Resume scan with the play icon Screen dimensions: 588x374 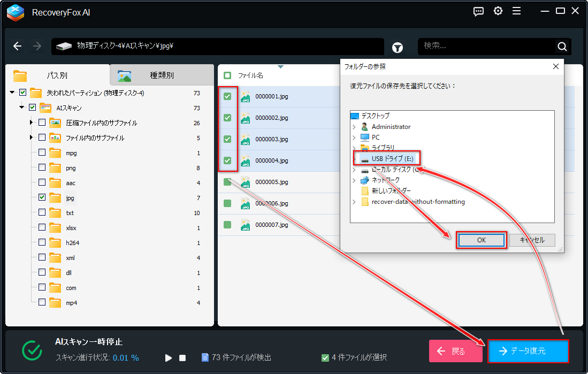169,358
